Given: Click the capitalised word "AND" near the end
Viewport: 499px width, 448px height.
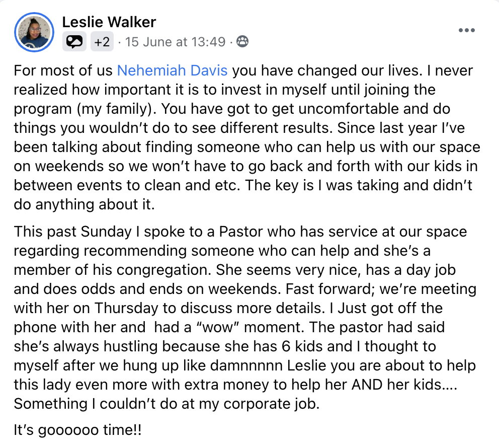Looking at the screenshot, I should tap(367, 385).
